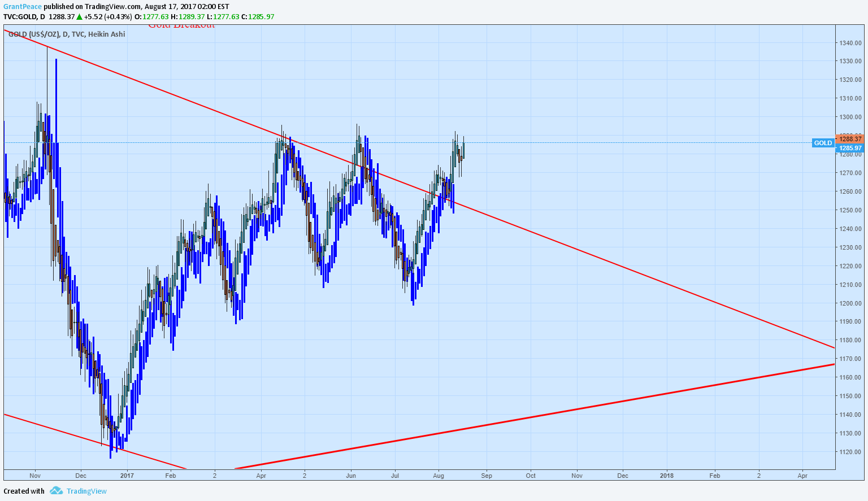Click the Jul label on time axis

395,476
